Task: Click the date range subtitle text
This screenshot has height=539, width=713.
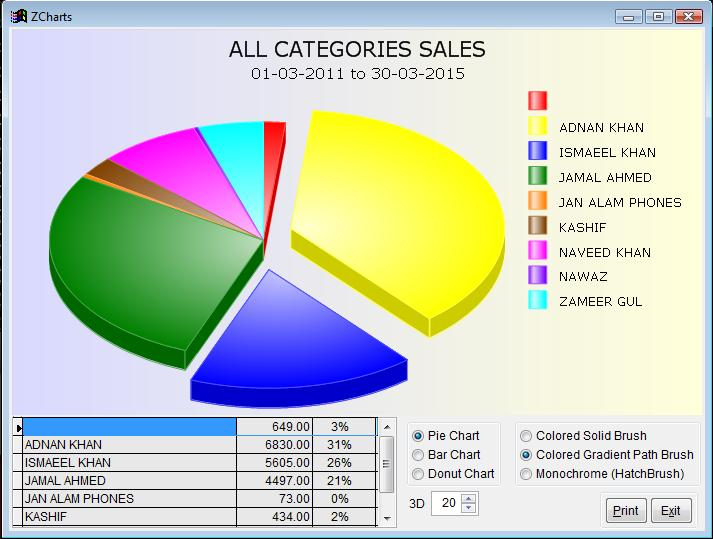Action: (x=358, y=74)
